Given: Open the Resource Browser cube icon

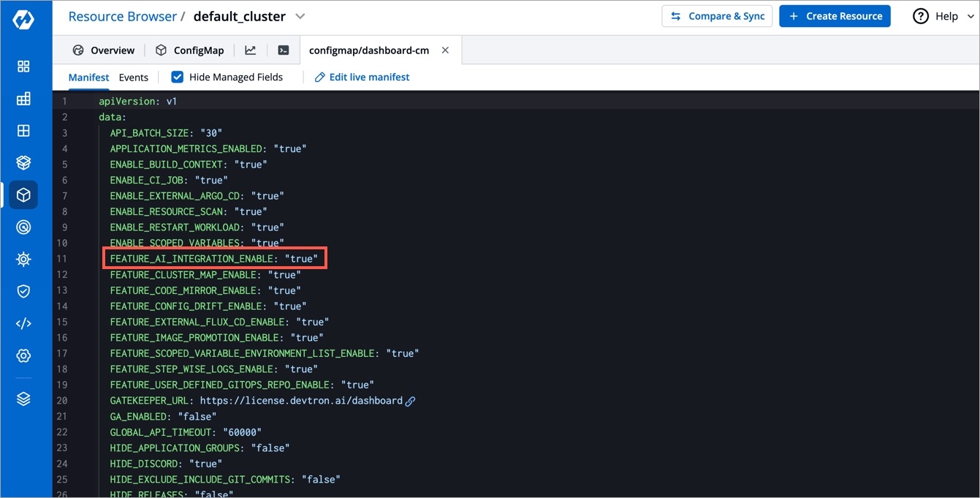Looking at the screenshot, I should (x=23, y=195).
